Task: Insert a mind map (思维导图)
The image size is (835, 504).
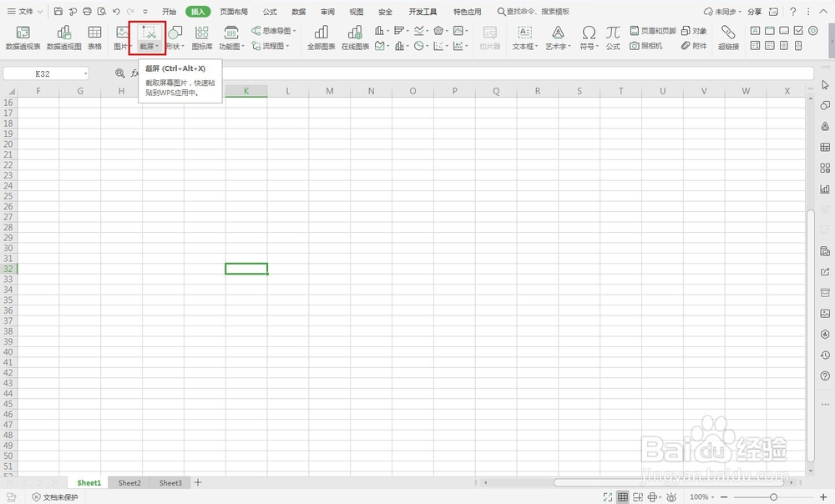Action: 273,31
